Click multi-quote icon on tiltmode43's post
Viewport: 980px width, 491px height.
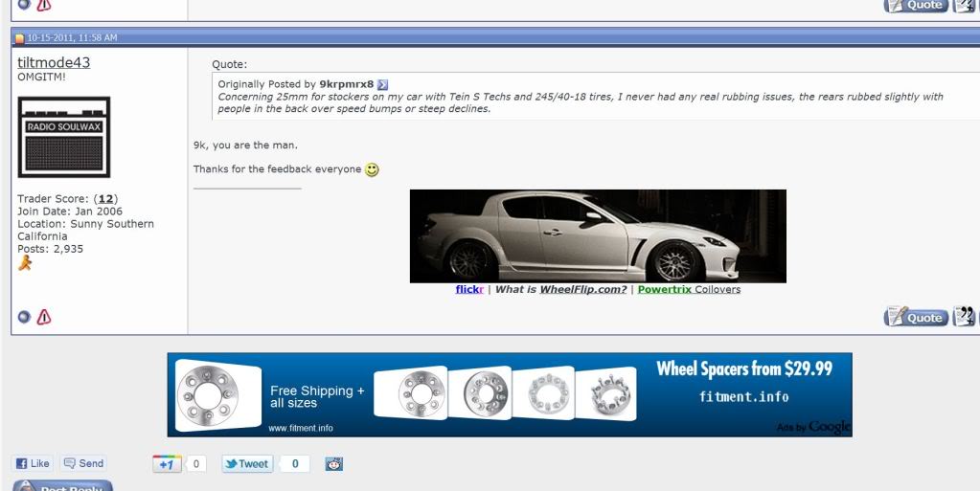click(x=964, y=317)
